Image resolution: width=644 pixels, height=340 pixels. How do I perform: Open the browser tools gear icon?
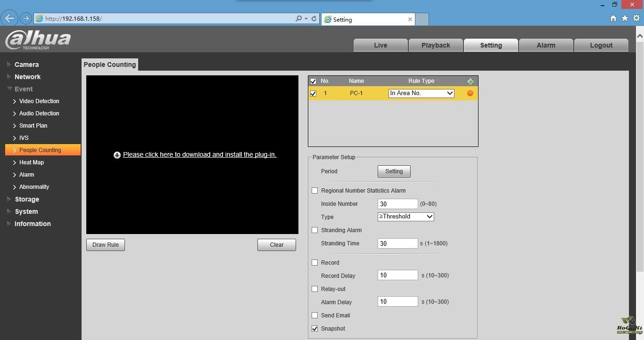(636, 18)
